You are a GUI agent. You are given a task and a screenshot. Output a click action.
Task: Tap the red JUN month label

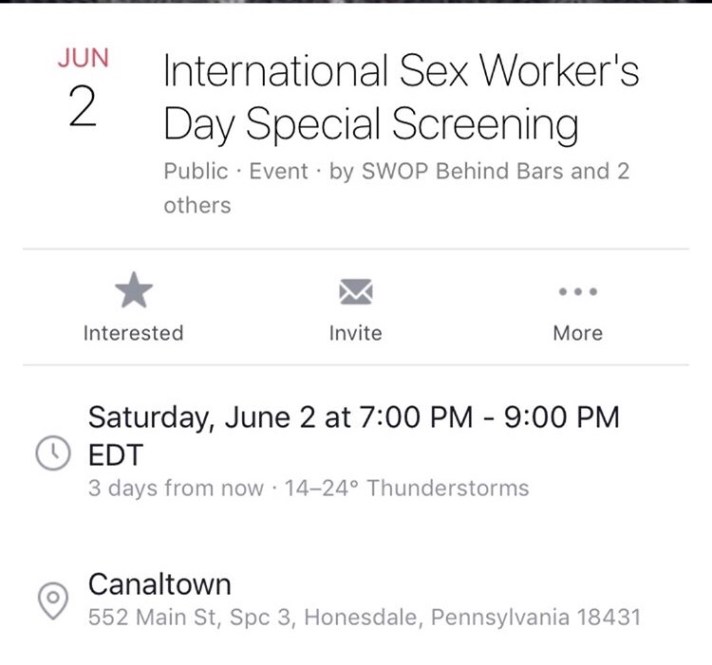tap(83, 58)
